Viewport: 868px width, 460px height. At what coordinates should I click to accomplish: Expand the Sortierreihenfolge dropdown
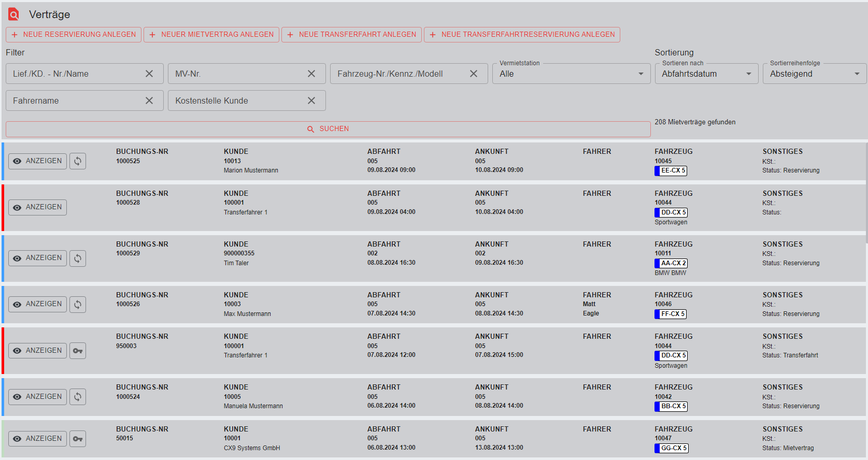814,74
